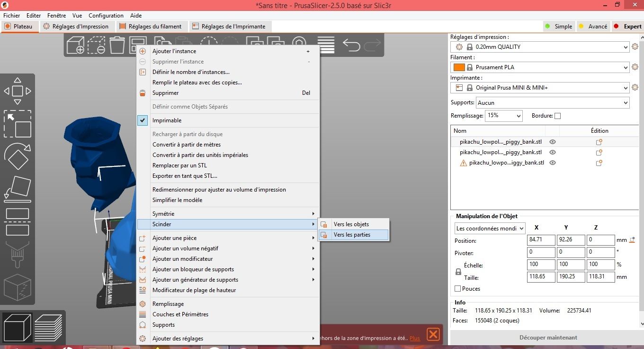Click the Plus link in the notification
644x349 pixels.
415,339
